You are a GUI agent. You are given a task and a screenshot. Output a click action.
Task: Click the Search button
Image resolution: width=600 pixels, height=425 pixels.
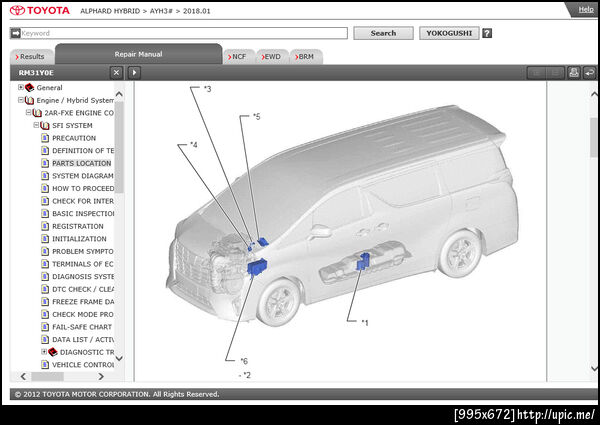tap(383, 33)
